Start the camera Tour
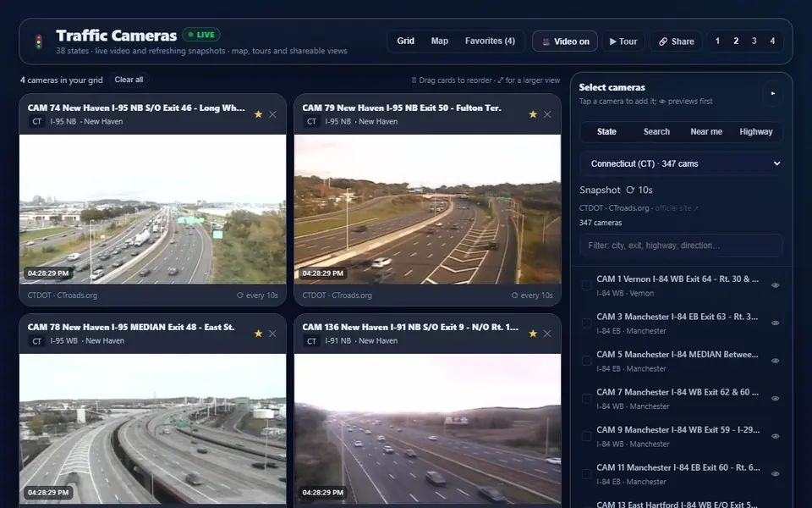 623,41
